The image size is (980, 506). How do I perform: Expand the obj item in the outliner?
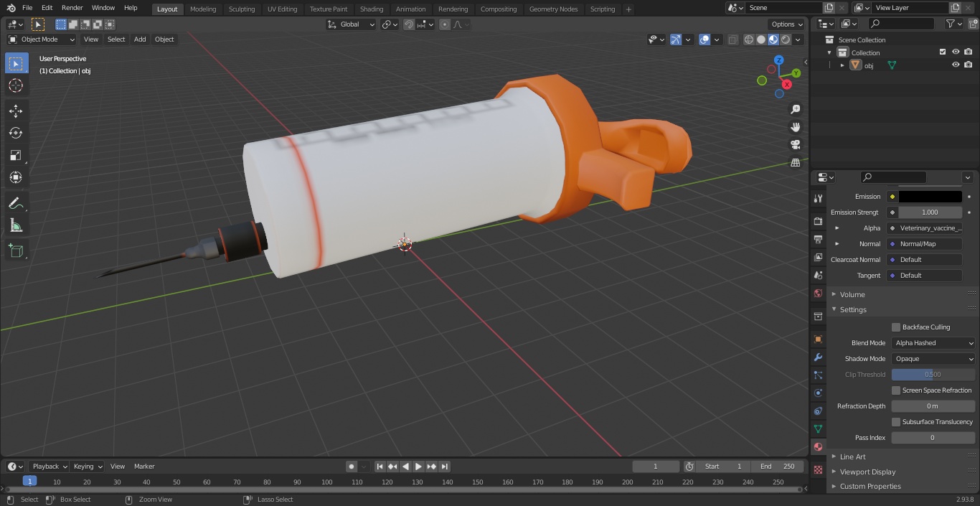pos(843,65)
